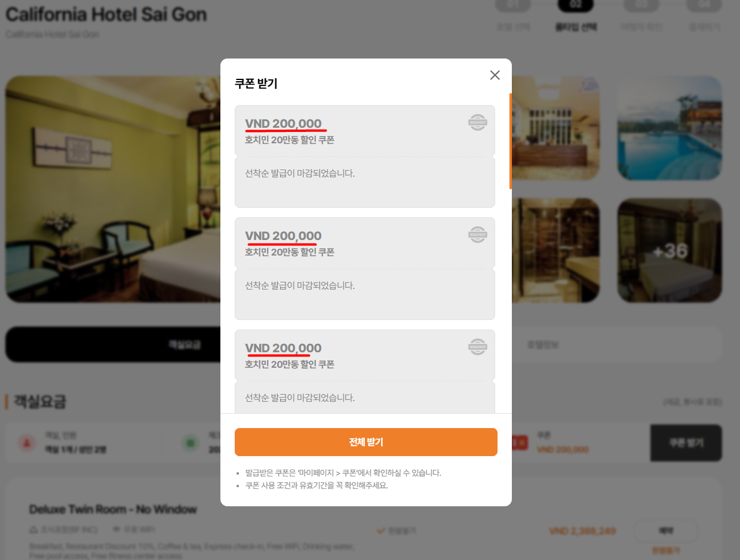Click the first coupon's SOLD OUT stamp icon
Screen dimensions: 740x560
coord(477,122)
